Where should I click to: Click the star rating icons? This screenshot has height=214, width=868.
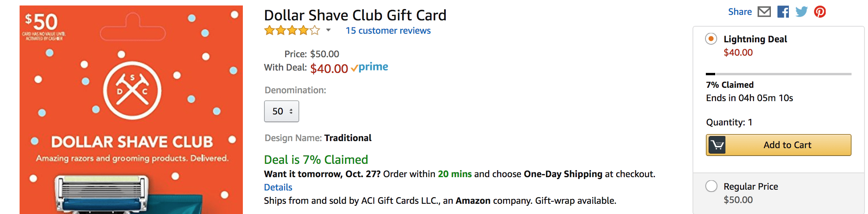pyautogui.click(x=292, y=31)
